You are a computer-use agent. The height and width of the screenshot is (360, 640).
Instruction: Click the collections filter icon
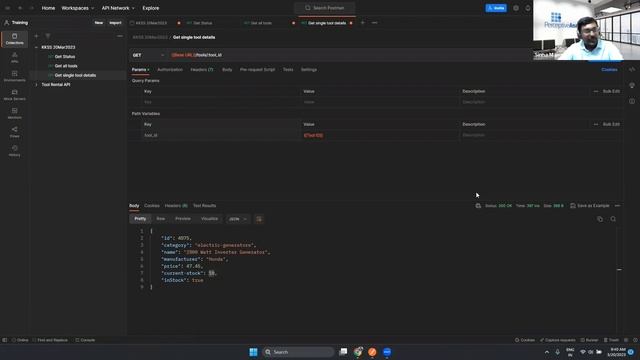tap(48, 36)
